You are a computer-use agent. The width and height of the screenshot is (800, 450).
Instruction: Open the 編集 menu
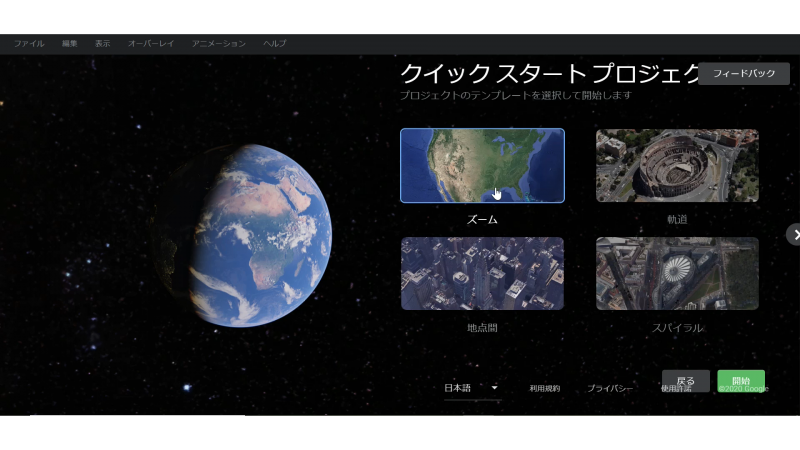(x=69, y=44)
